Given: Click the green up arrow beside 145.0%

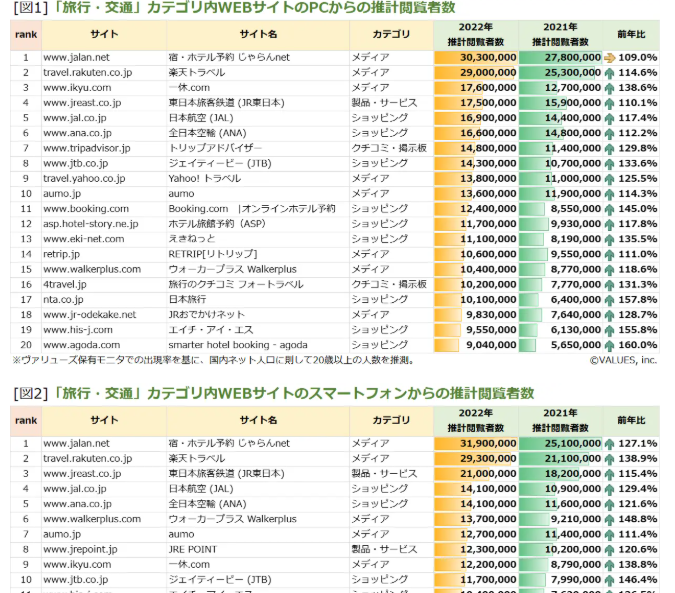Looking at the screenshot, I should tap(610, 209).
